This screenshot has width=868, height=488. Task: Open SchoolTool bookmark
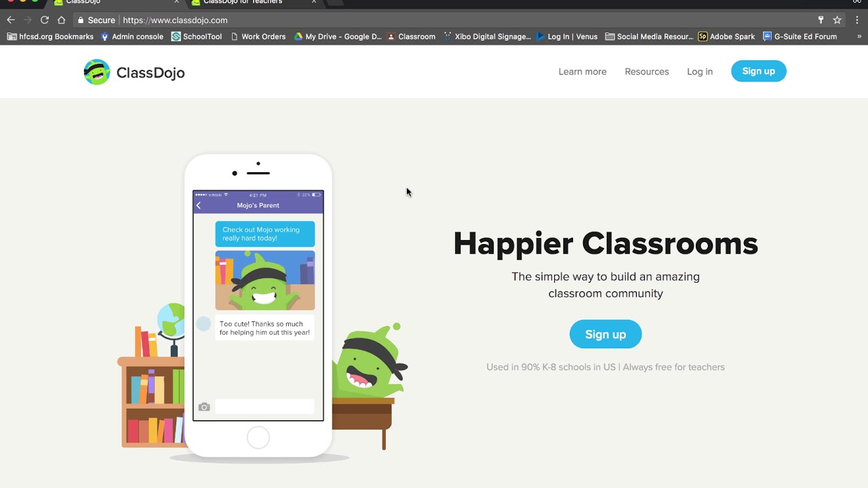tap(197, 37)
